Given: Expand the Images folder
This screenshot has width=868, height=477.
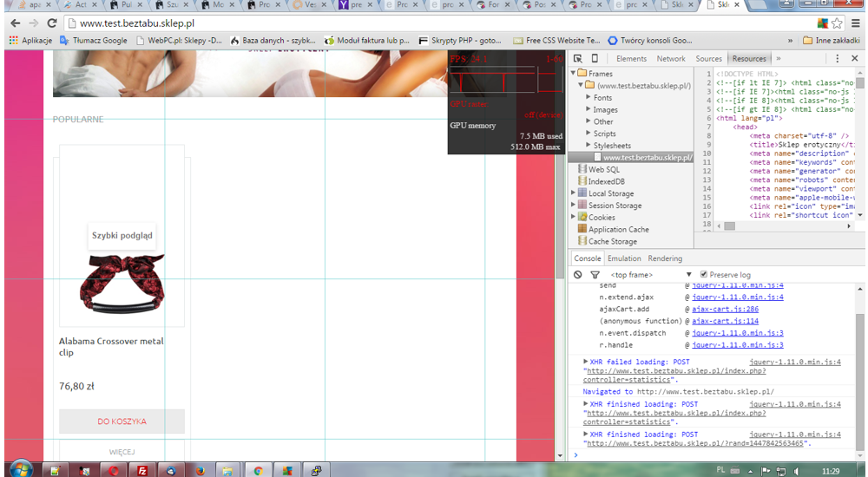Looking at the screenshot, I should tap(588, 109).
